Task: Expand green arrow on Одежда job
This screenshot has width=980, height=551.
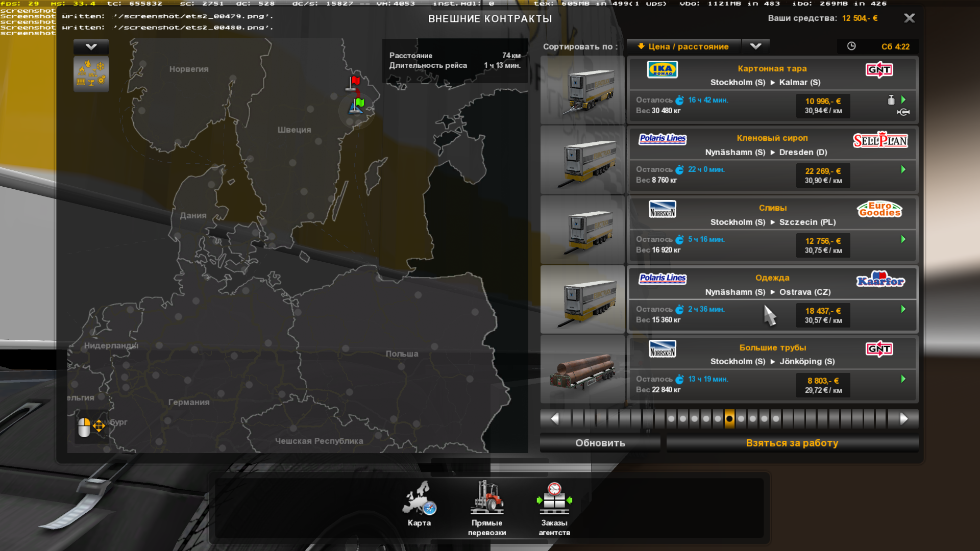Action: click(x=903, y=309)
